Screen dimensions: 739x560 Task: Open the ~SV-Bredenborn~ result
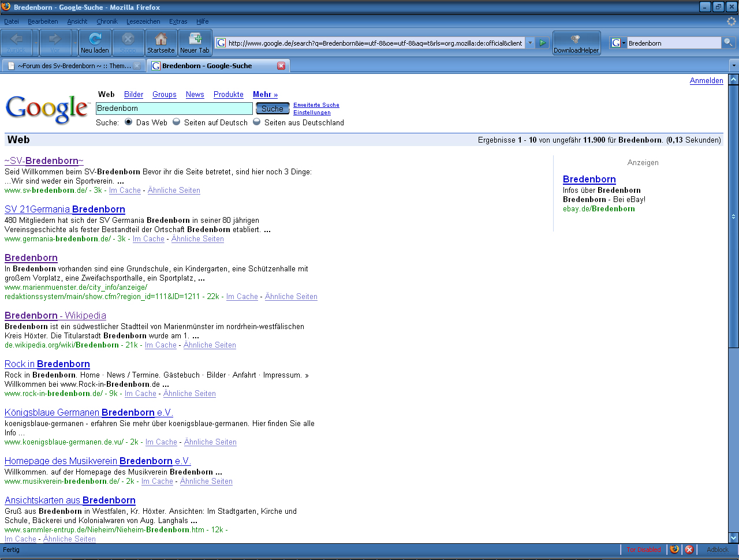(x=44, y=161)
